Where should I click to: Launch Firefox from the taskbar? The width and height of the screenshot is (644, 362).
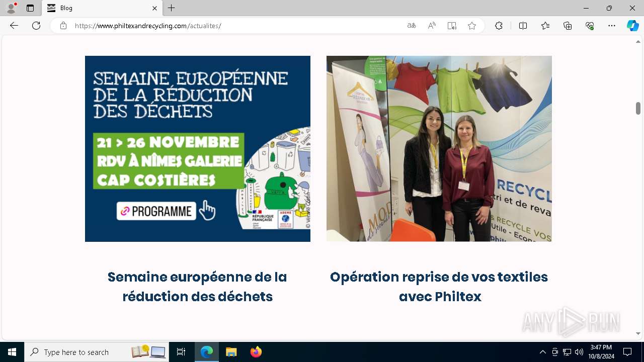tap(256, 352)
